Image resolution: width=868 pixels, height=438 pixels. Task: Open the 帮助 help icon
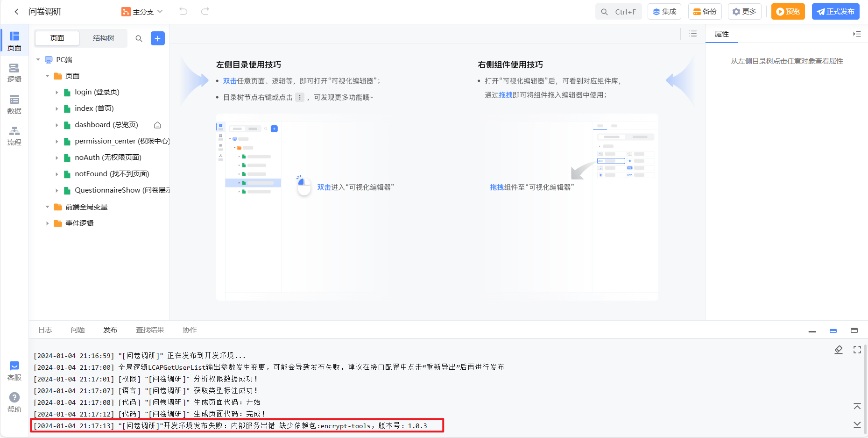click(x=14, y=402)
